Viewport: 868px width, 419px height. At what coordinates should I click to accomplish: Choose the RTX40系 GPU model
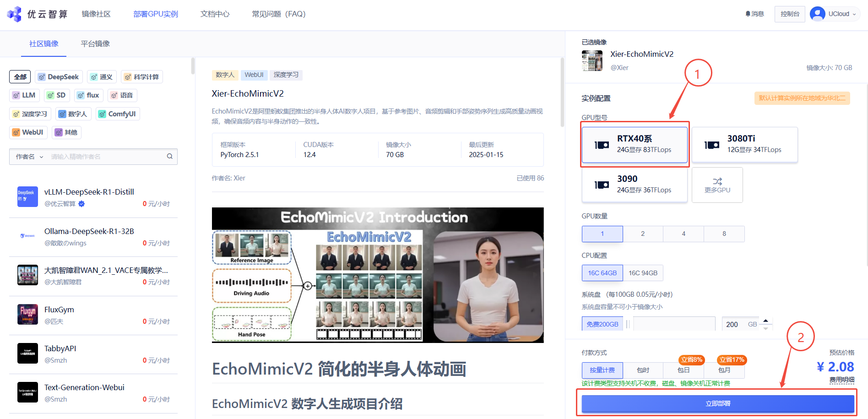(635, 144)
